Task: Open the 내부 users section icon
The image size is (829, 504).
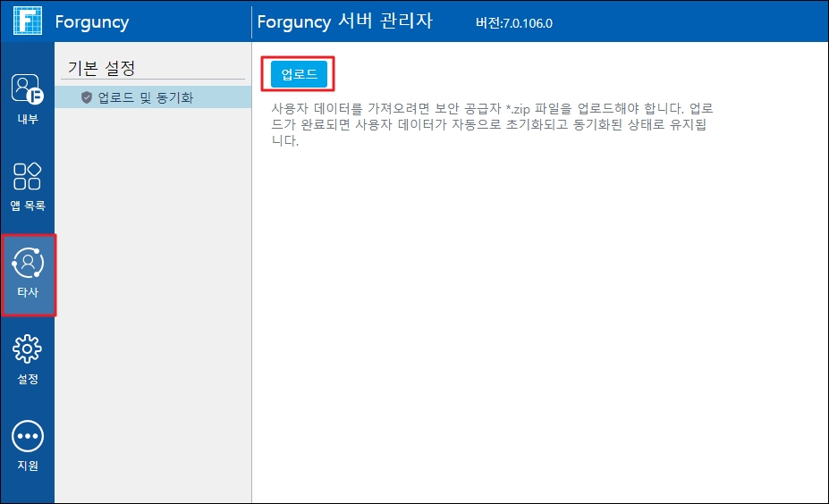Action: [x=27, y=88]
